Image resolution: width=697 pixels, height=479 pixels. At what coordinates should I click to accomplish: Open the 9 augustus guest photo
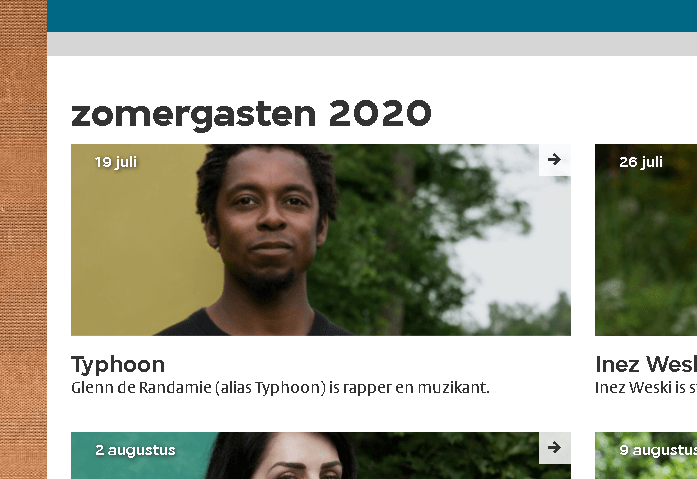646,455
